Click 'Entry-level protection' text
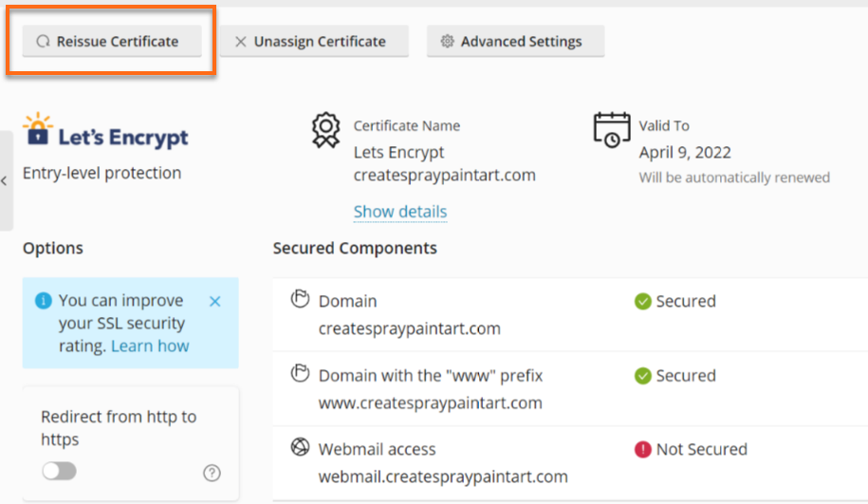The width and height of the screenshot is (868, 504). point(102,173)
